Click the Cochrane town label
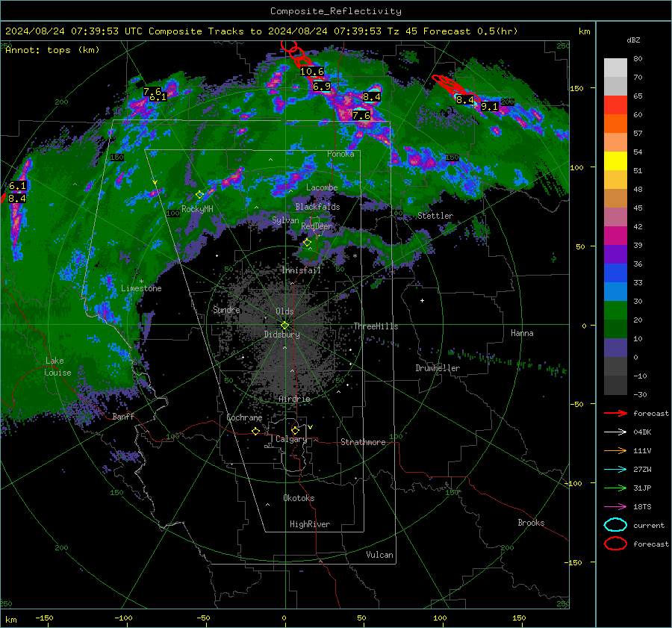 pyautogui.click(x=244, y=417)
